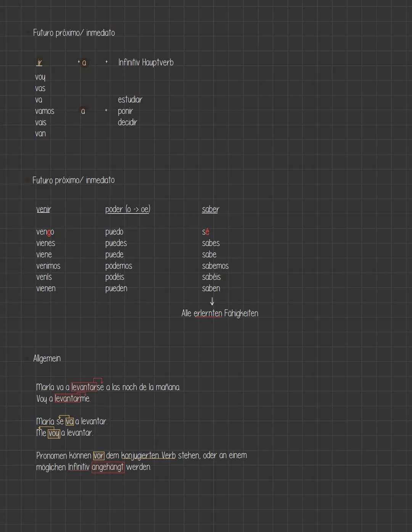Select the word 'vienen'
Screen dimensions: 412x532
(x=46, y=288)
